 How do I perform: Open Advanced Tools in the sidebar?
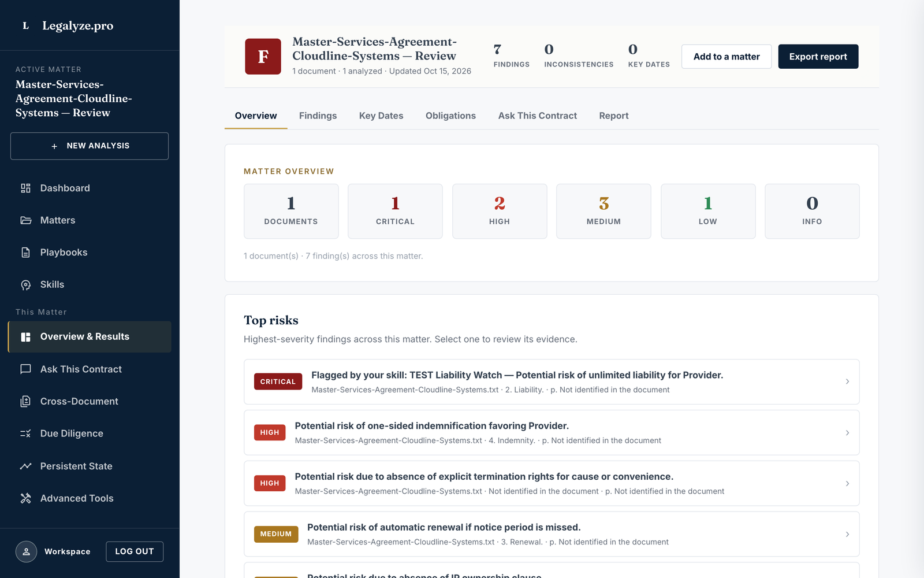(x=90, y=498)
